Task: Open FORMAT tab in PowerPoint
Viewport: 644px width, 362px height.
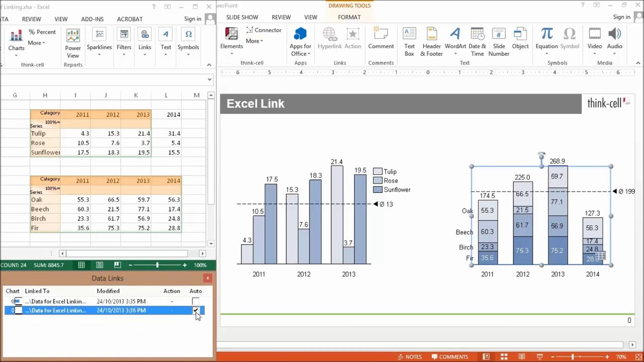Action: click(x=349, y=17)
